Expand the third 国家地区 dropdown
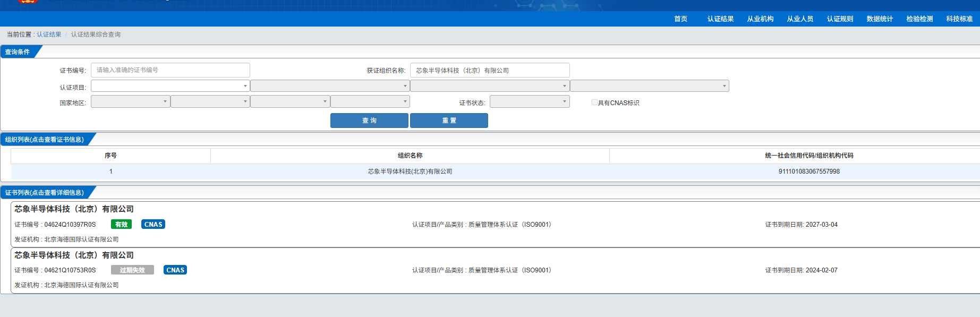The image size is (980, 317). pyautogui.click(x=290, y=101)
